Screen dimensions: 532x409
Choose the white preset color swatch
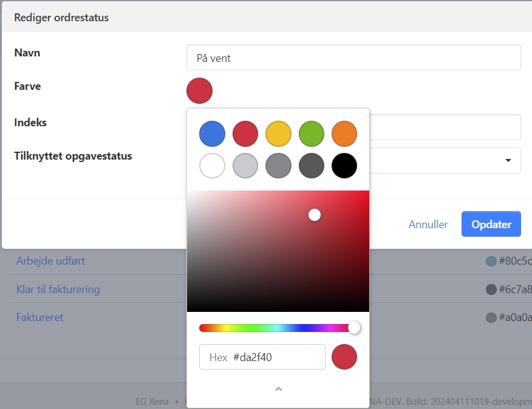pos(212,165)
